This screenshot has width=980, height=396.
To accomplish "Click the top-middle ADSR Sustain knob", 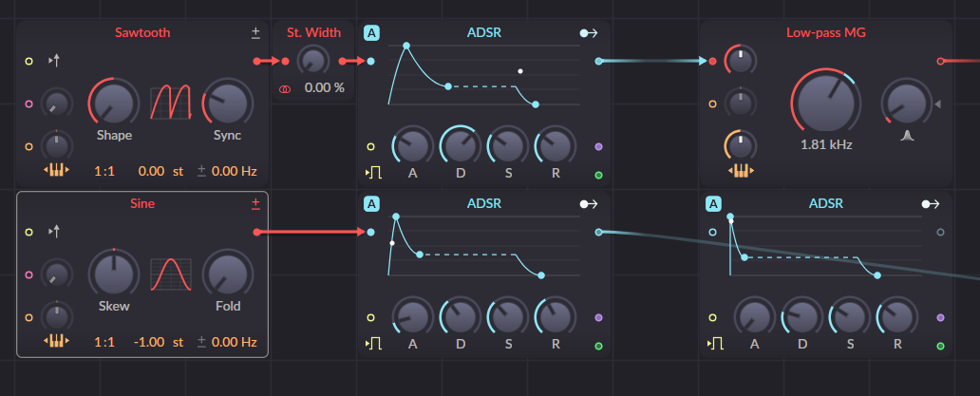I will point(508,146).
